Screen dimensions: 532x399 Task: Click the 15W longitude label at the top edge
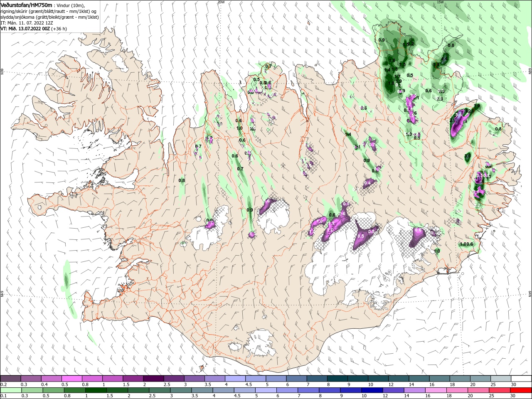click(441, 2)
